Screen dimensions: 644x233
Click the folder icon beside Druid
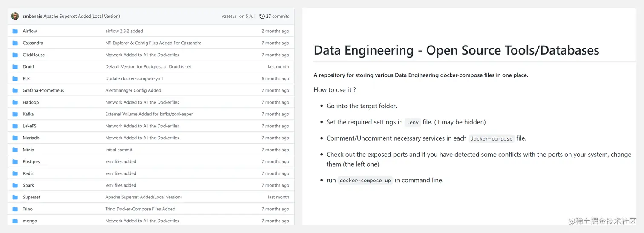15,67
